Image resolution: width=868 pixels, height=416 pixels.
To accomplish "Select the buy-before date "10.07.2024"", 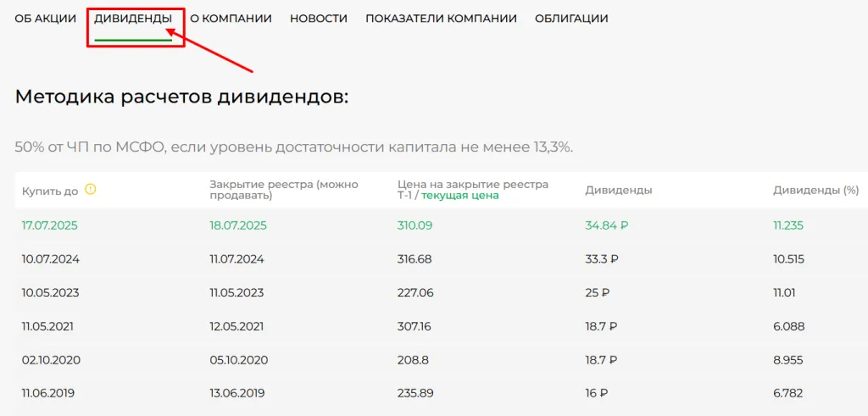I will click(51, 259).
